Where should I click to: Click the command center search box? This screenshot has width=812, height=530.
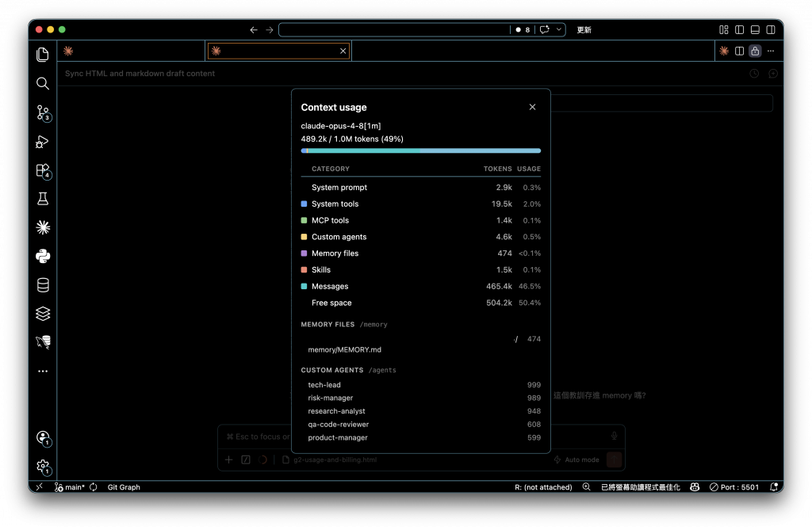pyautogui.click(x=393, y=30)
